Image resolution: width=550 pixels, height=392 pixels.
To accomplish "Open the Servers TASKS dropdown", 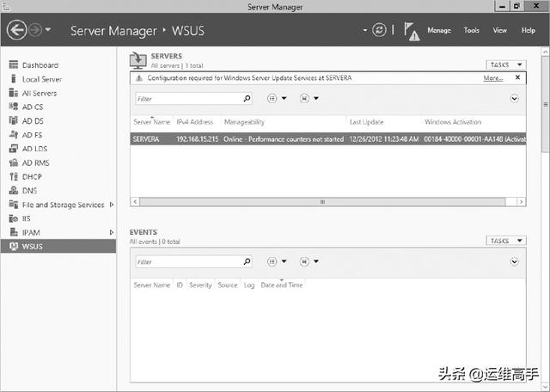I will point(506,64).
